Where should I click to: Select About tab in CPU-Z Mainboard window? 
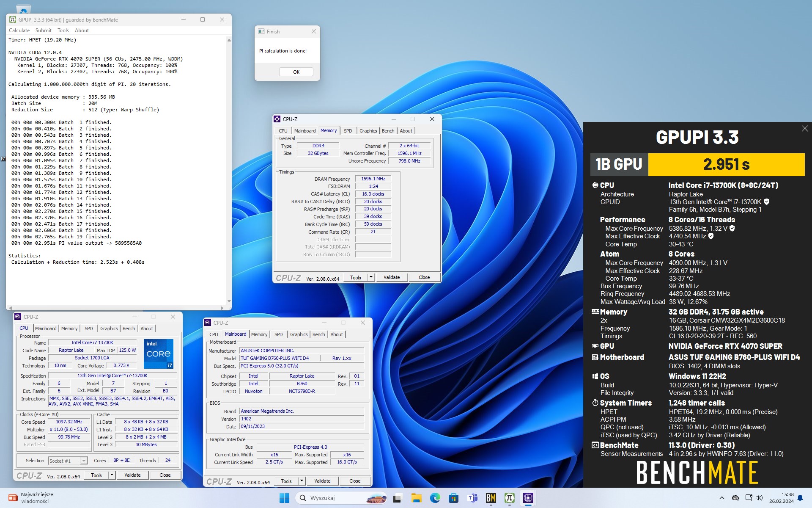[337, 334]
